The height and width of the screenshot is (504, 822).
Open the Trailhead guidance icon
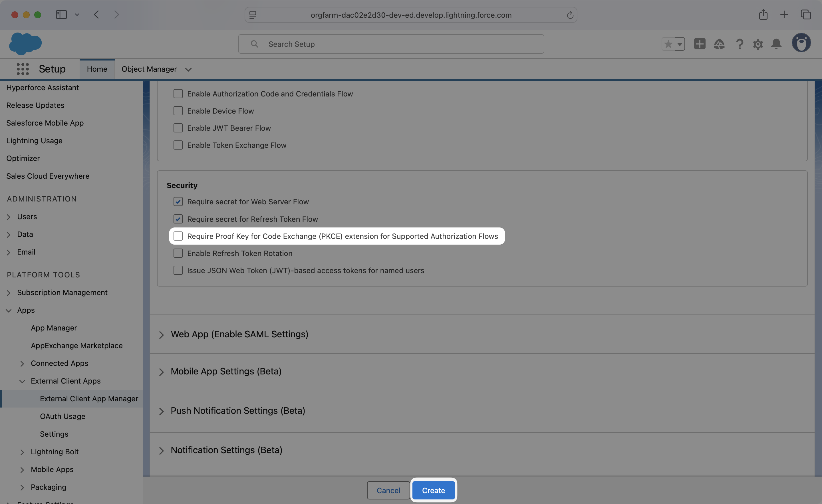(719, 44)
